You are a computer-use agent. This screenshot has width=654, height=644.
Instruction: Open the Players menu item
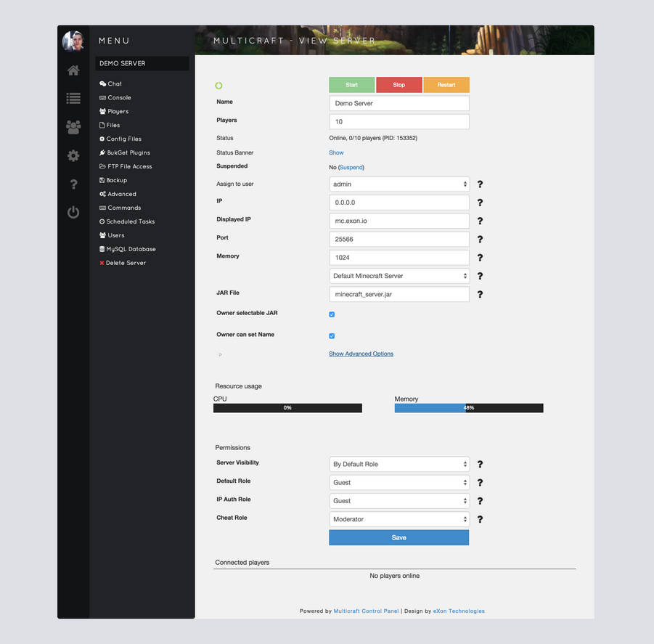114,111
